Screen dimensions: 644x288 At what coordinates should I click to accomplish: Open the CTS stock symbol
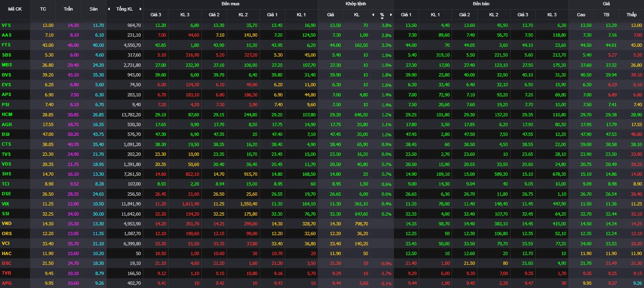[x=6, y=144]
